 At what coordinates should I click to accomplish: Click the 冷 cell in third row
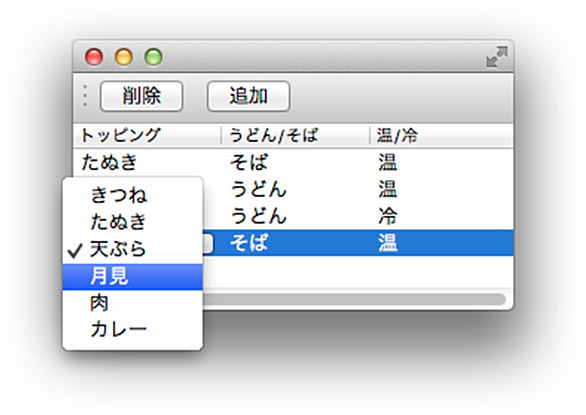coord(388,216)
